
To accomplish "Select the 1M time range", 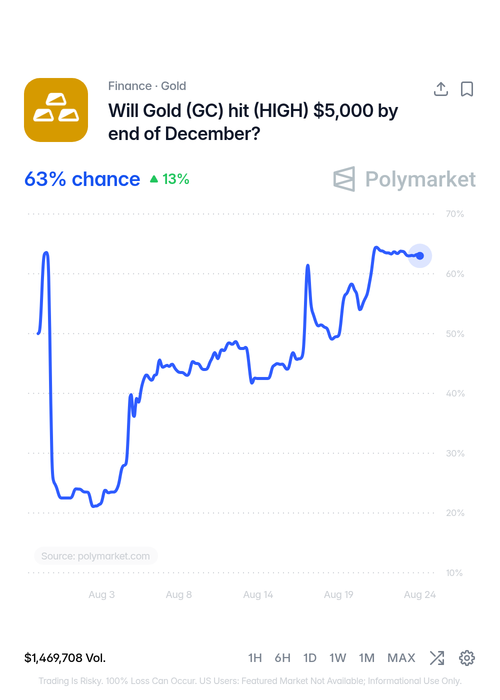I will 367,658.
